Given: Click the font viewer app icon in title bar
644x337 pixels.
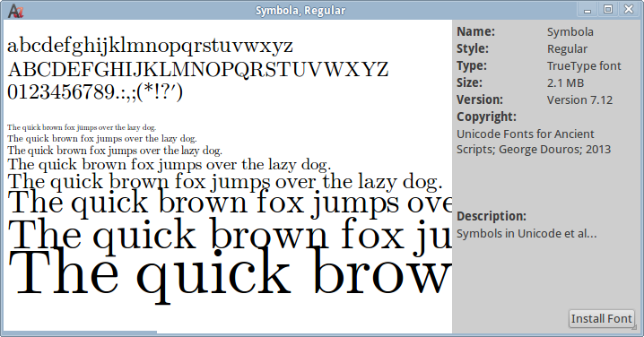Looking at the screenshot, I should click(x=15, y=10).
